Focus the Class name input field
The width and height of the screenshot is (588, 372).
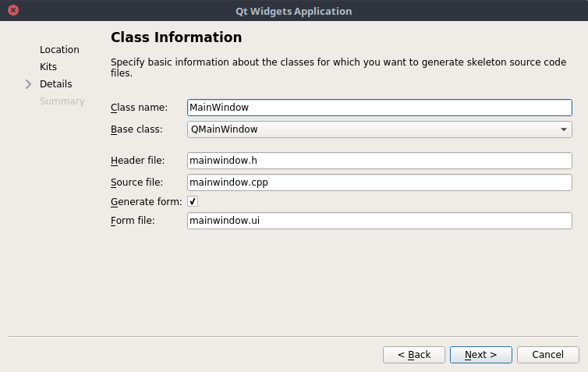[379, 108]
